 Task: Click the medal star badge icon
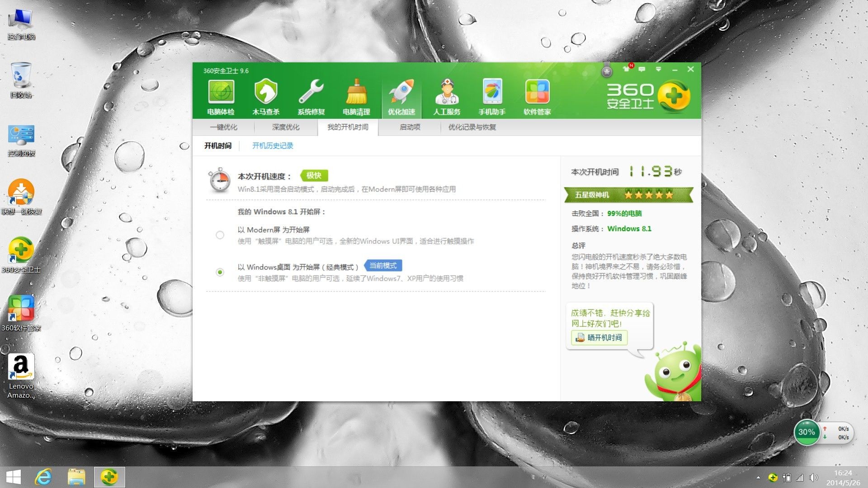coord(607,71)
